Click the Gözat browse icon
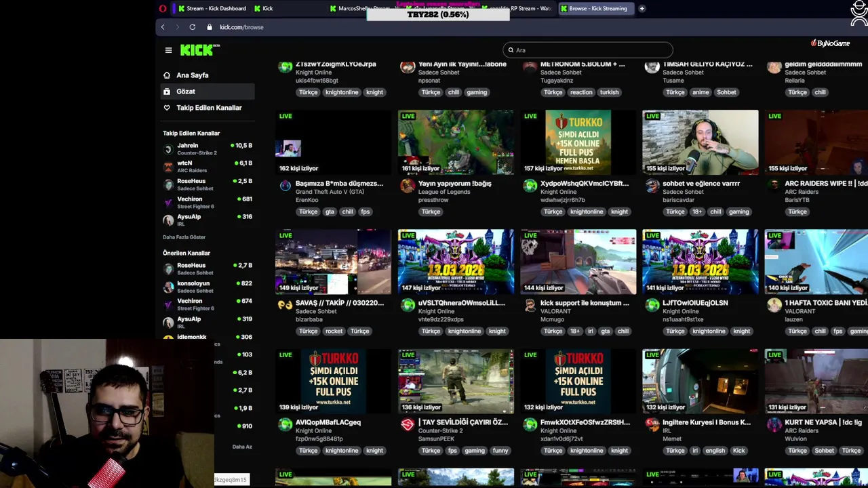The image size is (868, 488). pyautogui.click(x=167, y=91)
